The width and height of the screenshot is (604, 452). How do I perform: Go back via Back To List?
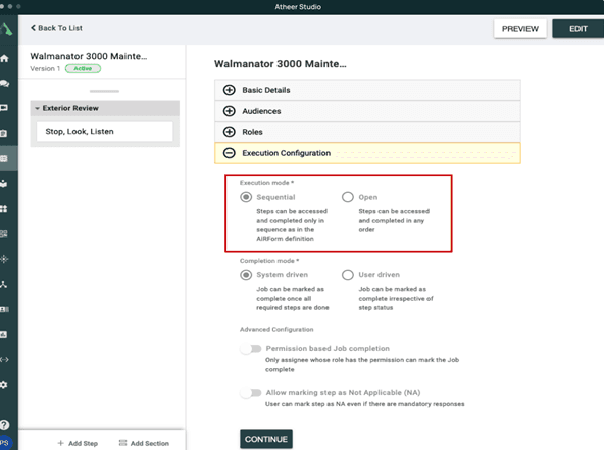(57, 28)
